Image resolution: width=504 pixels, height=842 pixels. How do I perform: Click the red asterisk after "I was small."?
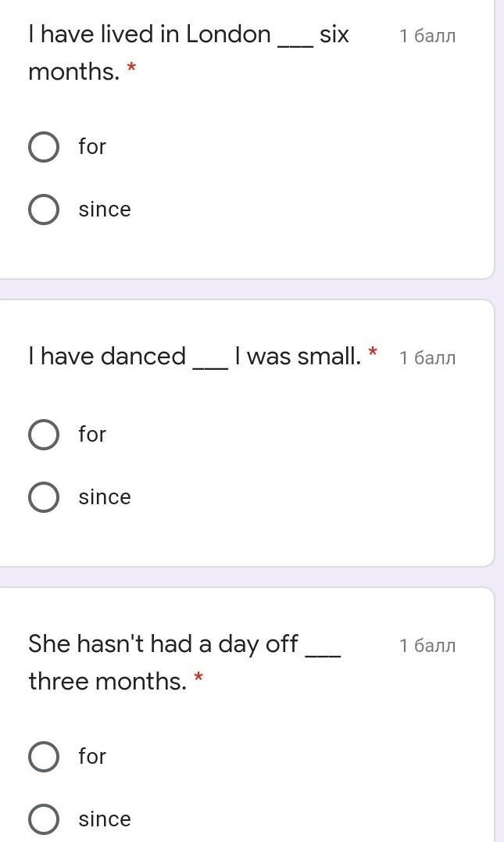[x=373, y=353]
